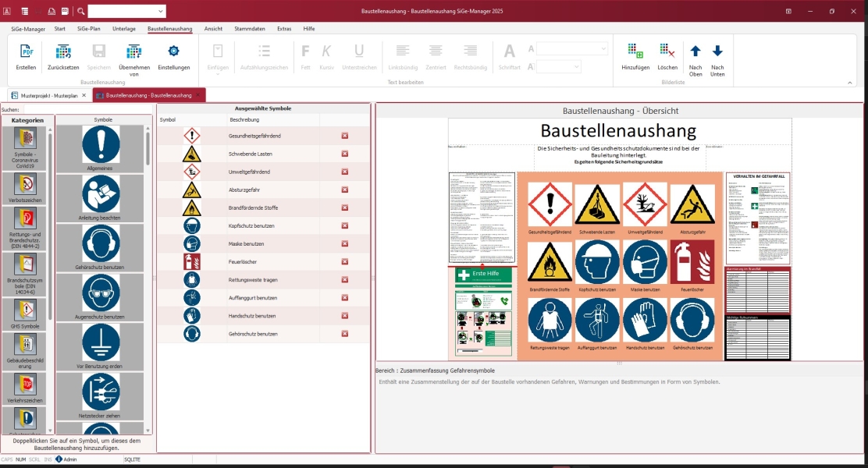Viewport: 868px width, 468px height.
Task: Open Einstellungen gear in ribbon
Action: click(174, 51)
